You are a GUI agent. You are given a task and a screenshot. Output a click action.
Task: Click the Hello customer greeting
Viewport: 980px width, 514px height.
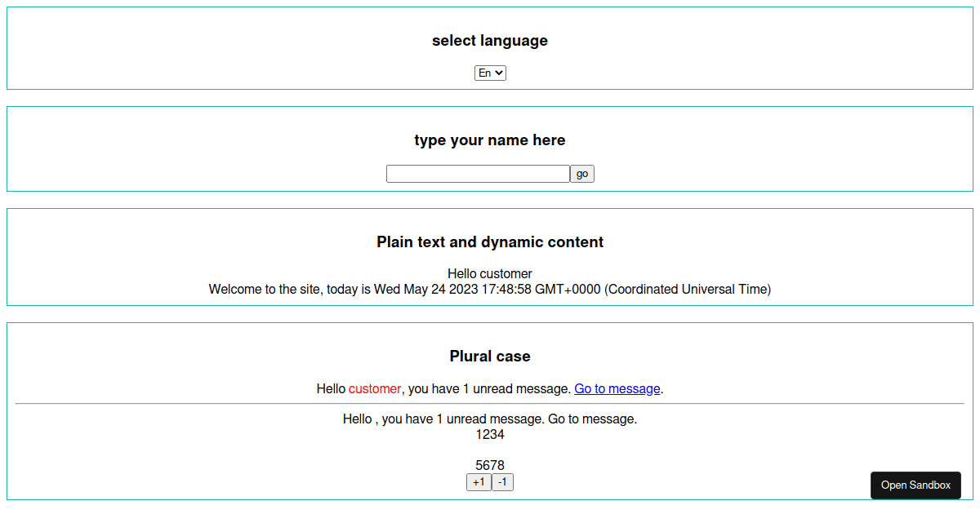(x=490, y=273)
